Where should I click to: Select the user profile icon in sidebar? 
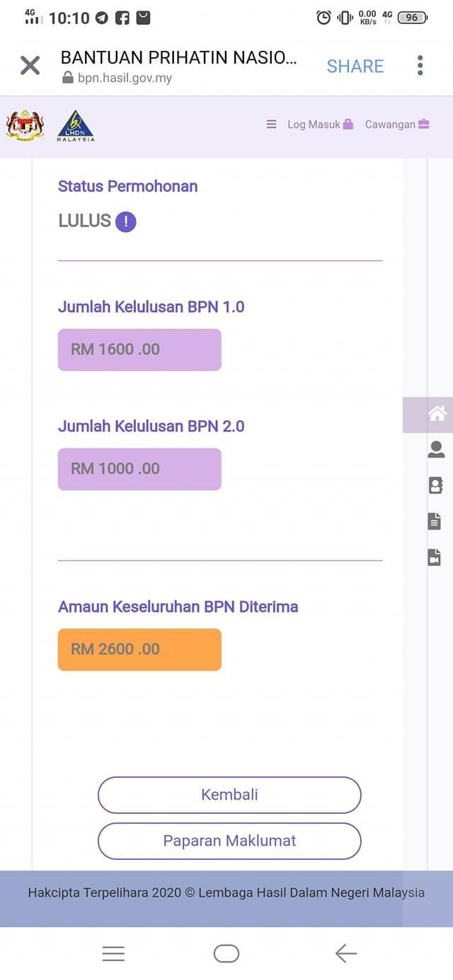(436, 449)
